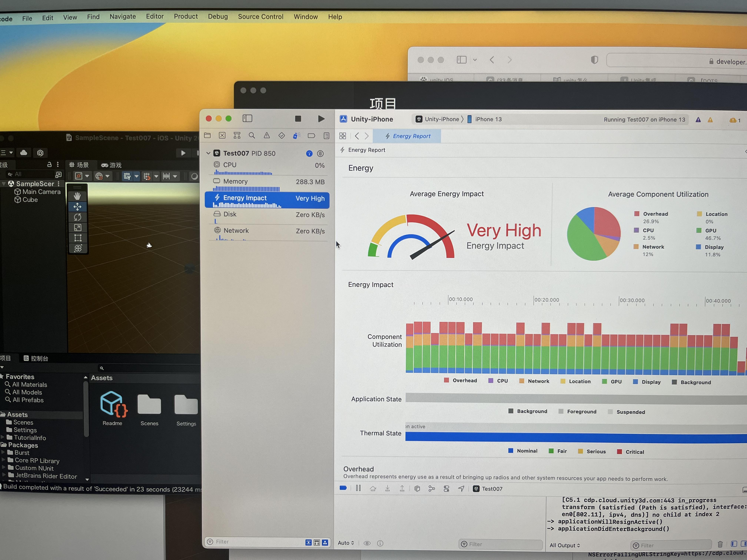Go forward in Xcode editor history
The image size is (747, 560).
pyautogui.click(x=367, y=136)
